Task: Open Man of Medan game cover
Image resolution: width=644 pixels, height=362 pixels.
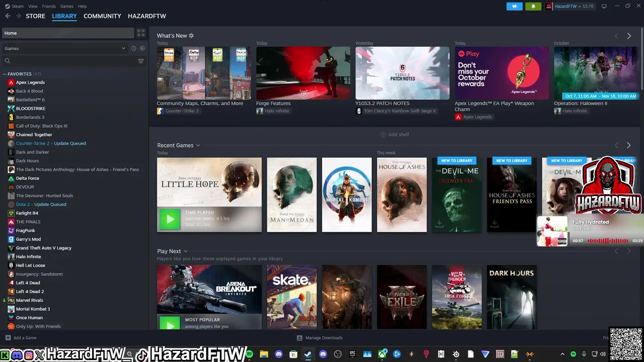Action: 292,195
